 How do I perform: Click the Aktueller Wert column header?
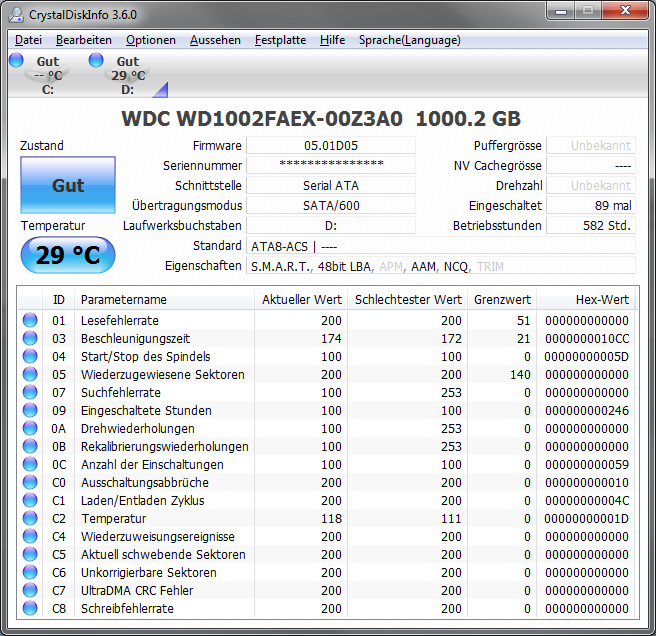click(x=301, y=300)
